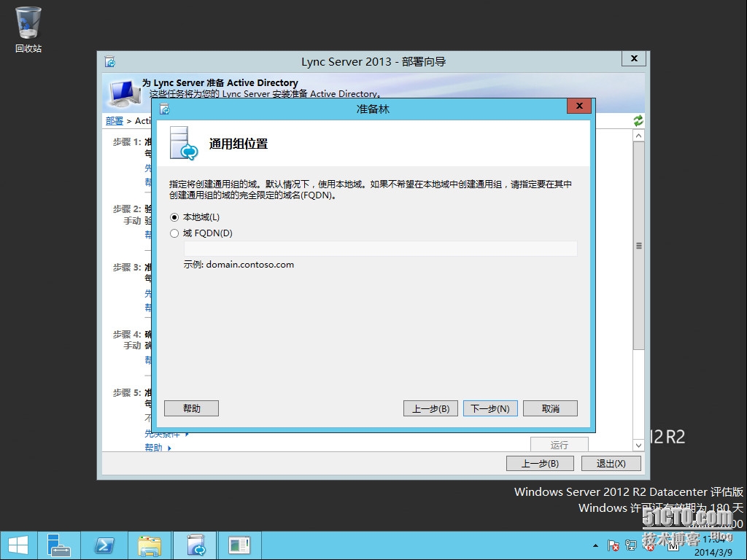Click the Run (运行) button for step 5
The height and width of the screenshot is (560, 747).
click(x=560, y=444)
